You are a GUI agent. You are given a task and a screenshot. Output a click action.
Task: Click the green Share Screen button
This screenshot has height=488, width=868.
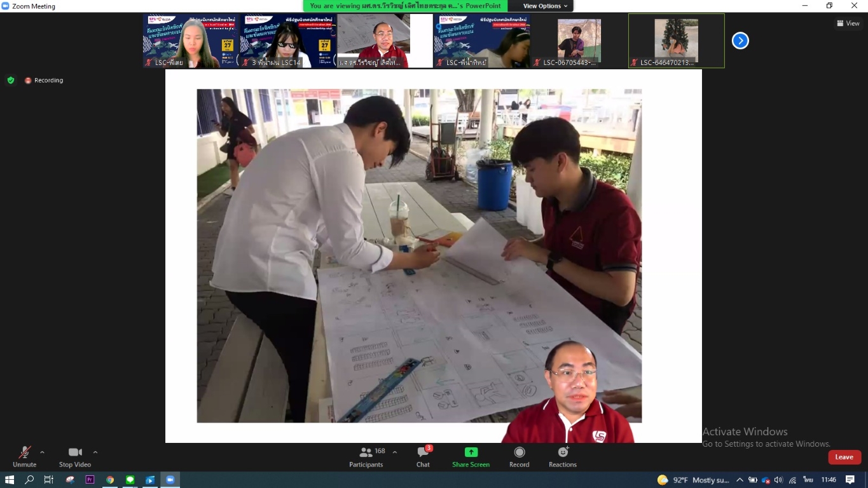click(471, 457)
